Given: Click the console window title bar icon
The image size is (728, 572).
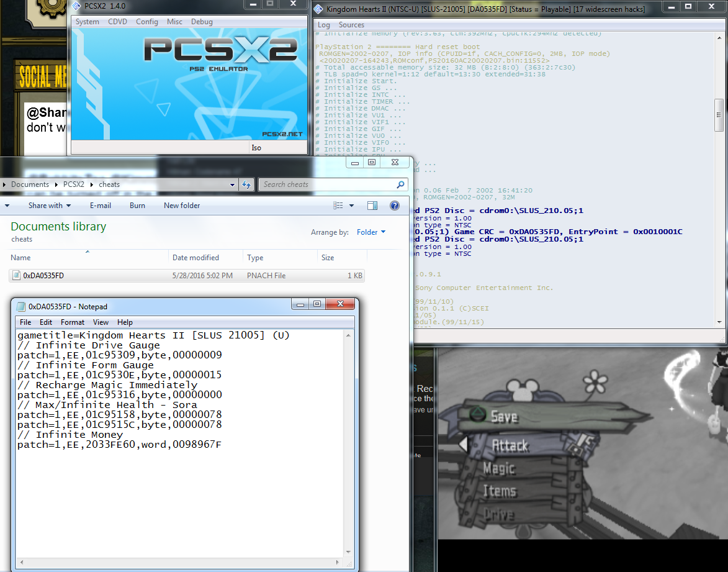Looking at the screenshot, I should [x=318, y=9].
